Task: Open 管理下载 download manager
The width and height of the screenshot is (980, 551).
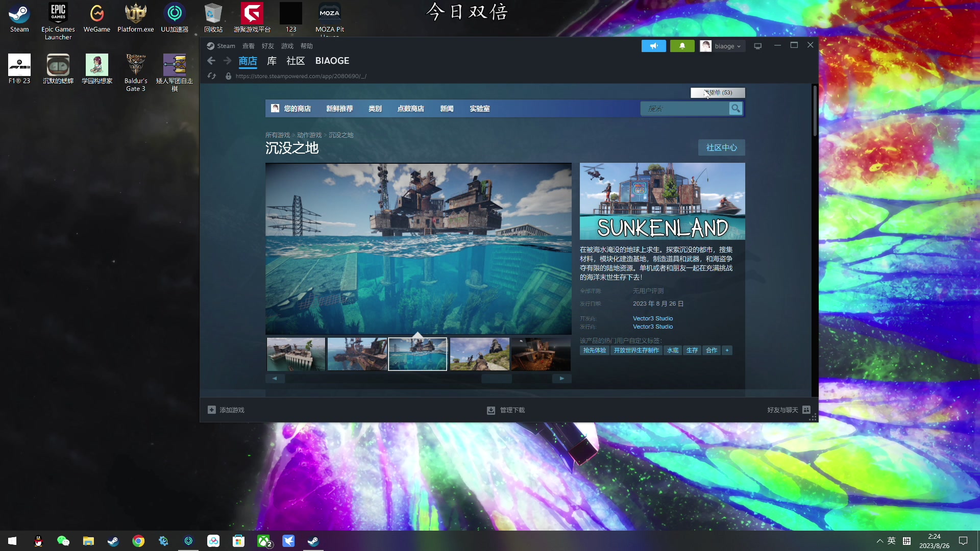Action: coord(506,410)
